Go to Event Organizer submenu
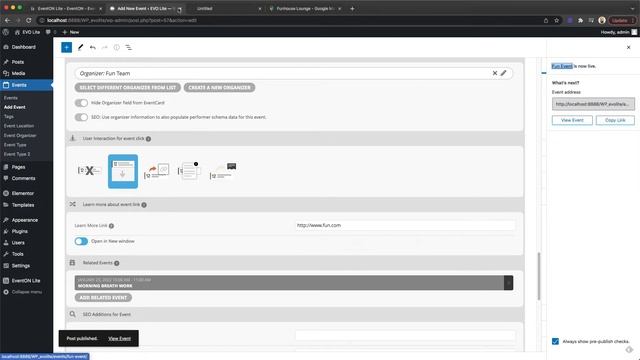 [x=20, y=136]
